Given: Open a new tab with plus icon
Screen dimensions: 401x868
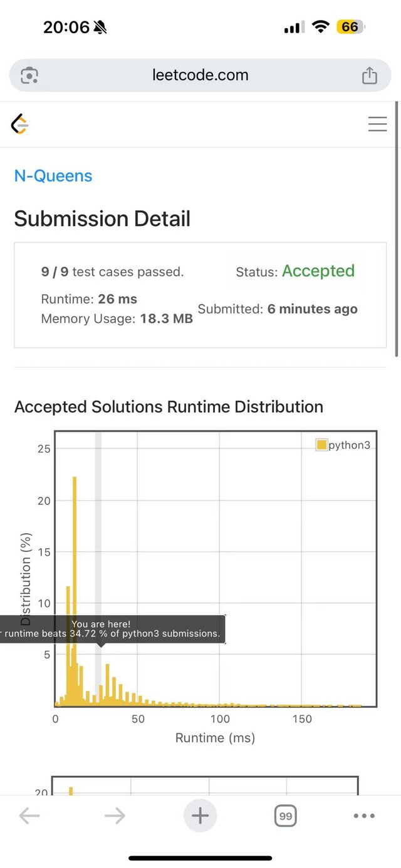Looking at the screenshot, I should (x=200, y=815).
